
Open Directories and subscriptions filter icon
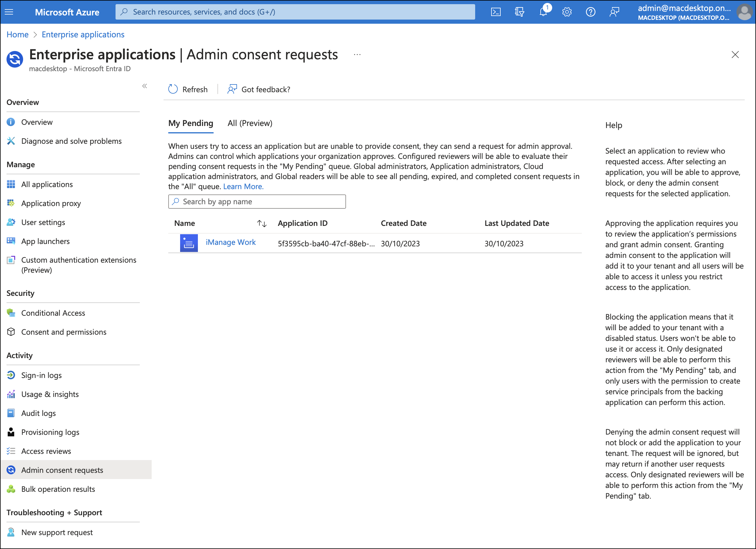[519, 12]
